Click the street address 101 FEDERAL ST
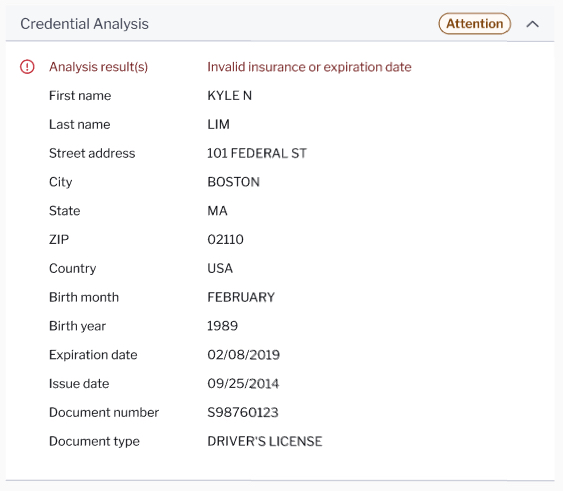563x491 pixels. (257, 153)
